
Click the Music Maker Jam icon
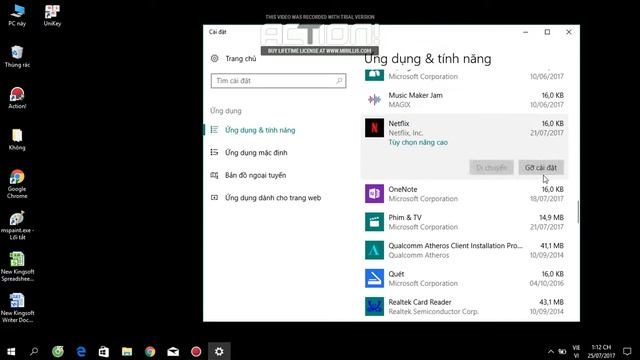(374, 100)
